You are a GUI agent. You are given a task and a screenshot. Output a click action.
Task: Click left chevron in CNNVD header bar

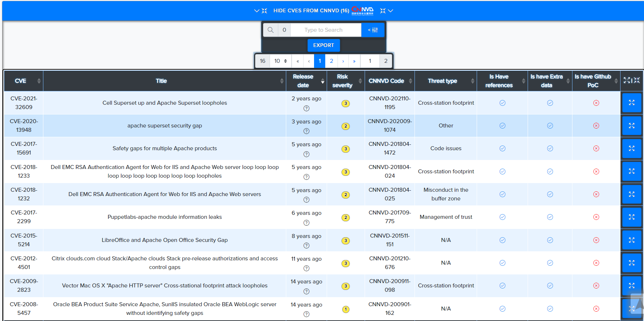pyautogui.click(x=257, y=11)
